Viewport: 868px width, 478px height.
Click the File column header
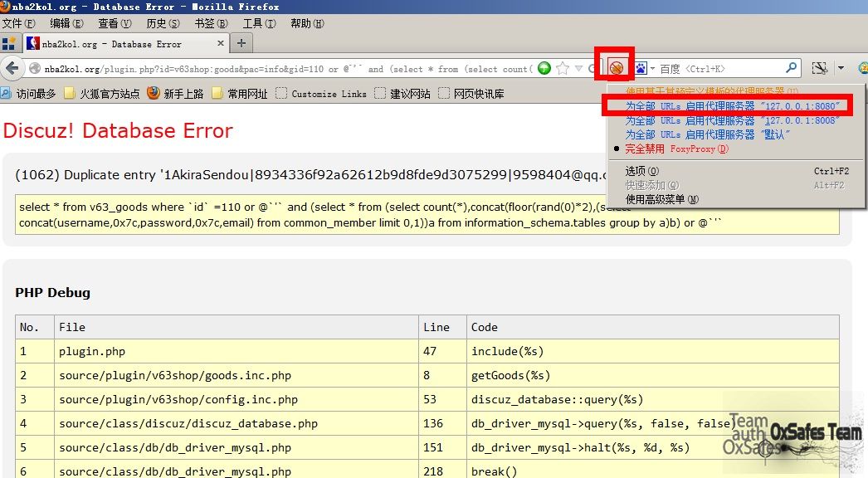(237, 327)
